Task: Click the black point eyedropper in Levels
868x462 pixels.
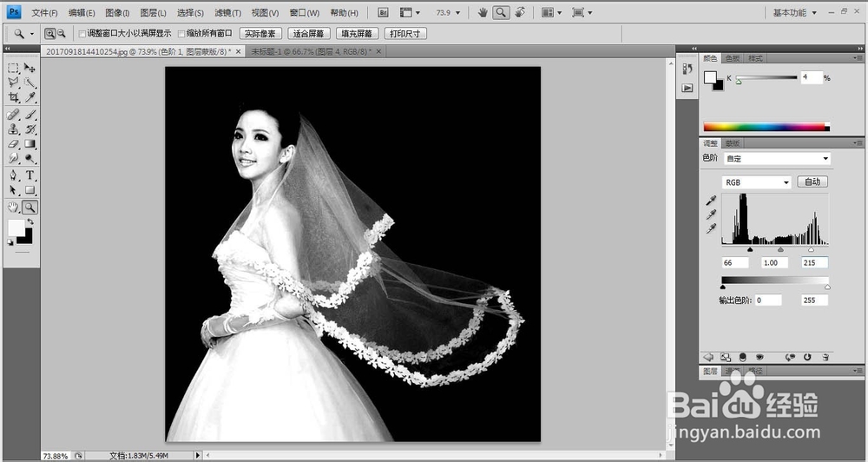Action: [x=712, y=201]
